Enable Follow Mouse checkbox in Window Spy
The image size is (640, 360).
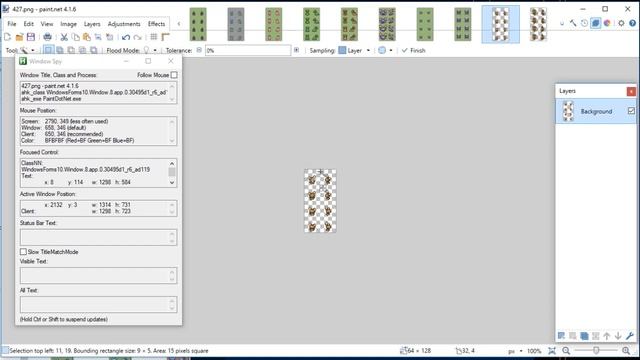pyautogui.click(x=174, y=75)
